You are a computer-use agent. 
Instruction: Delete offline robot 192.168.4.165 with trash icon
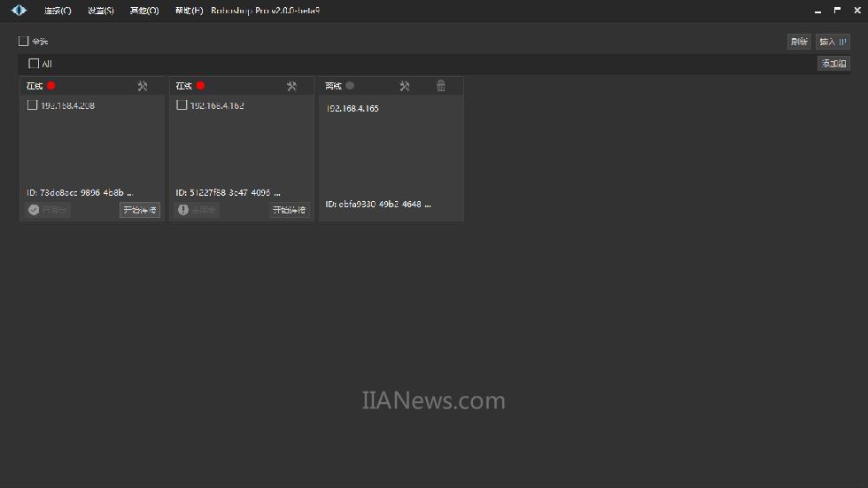(x=441, y=86)
